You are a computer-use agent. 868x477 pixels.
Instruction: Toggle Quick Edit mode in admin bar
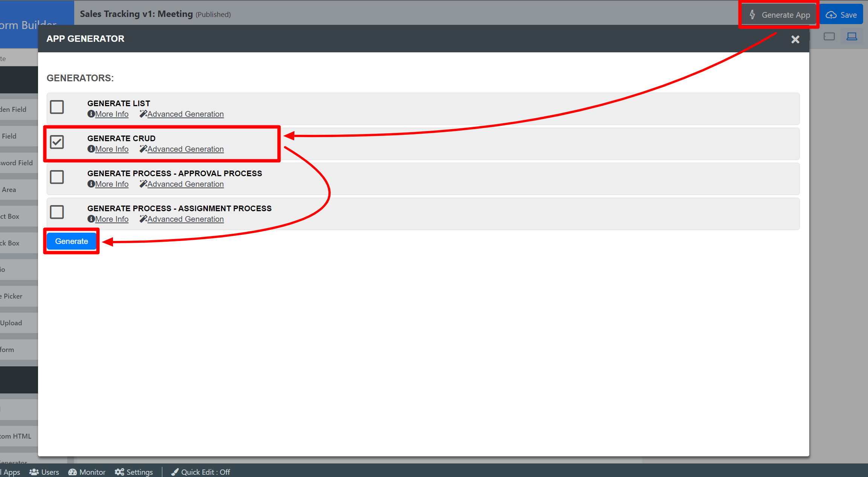(x=200, y=472)
